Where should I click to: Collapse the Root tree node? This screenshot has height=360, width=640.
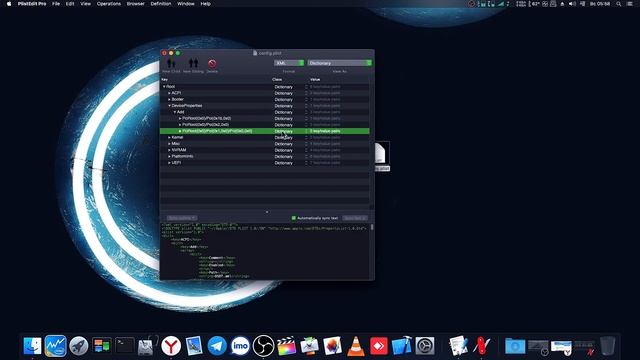tap(164, 87)
